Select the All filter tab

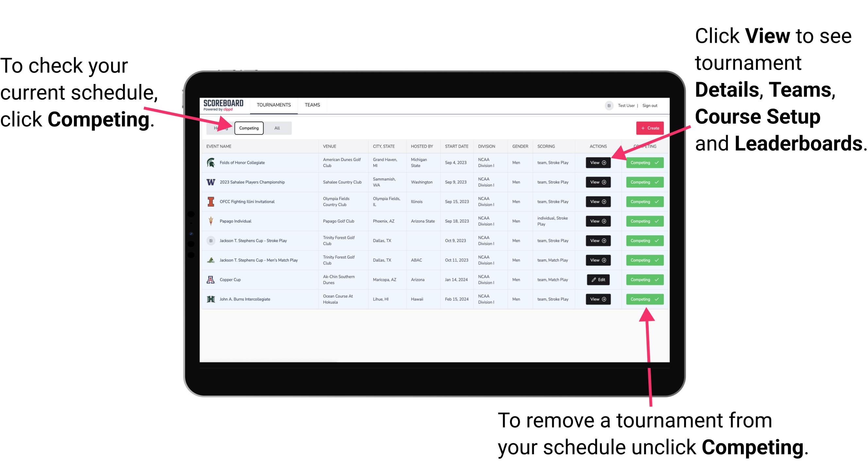tap(276, 128)
